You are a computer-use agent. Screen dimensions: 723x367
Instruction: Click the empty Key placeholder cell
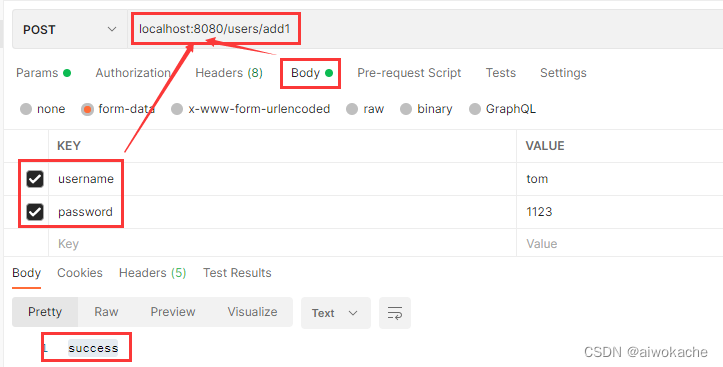pos(282,244)
